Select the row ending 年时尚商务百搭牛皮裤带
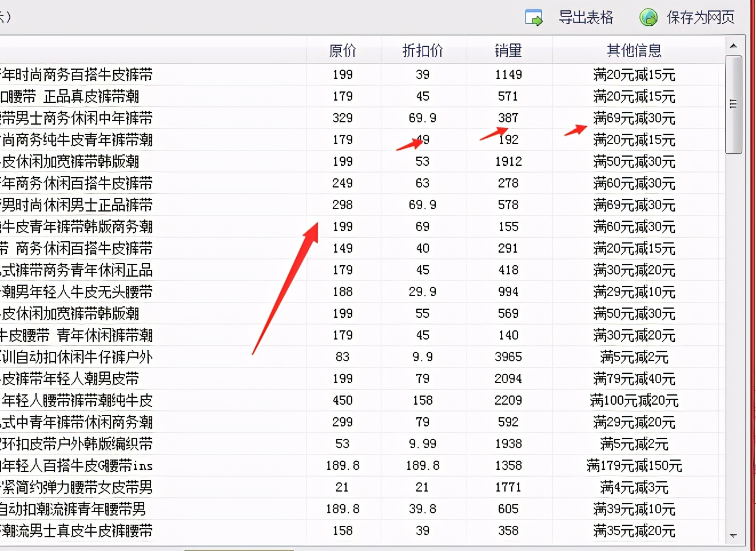This screenshot has height=551, width=756. pos(363,75)
